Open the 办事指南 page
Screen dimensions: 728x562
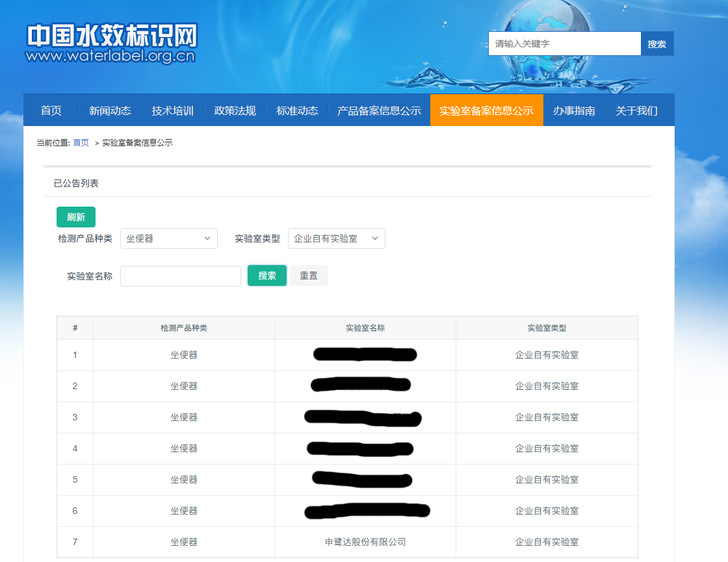coord(574,110)
